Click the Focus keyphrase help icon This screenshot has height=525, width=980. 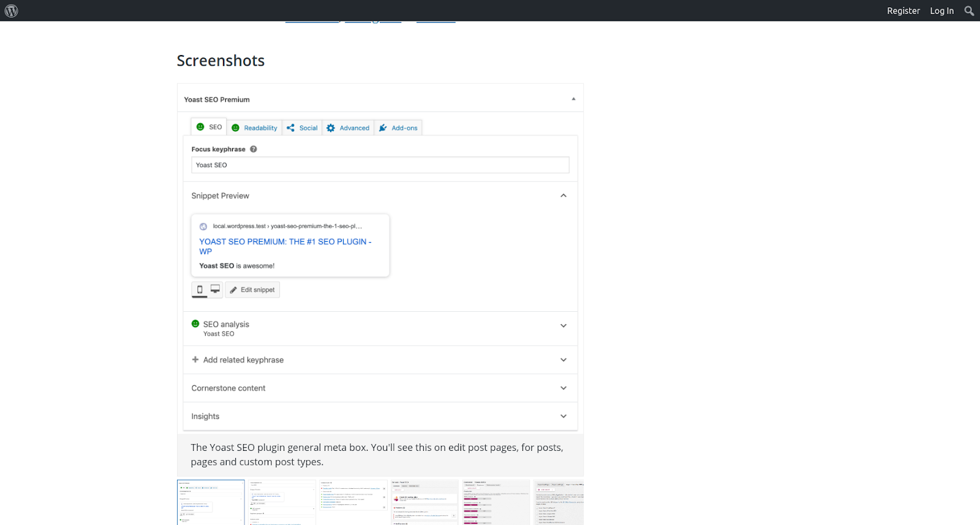coord(254,149)
